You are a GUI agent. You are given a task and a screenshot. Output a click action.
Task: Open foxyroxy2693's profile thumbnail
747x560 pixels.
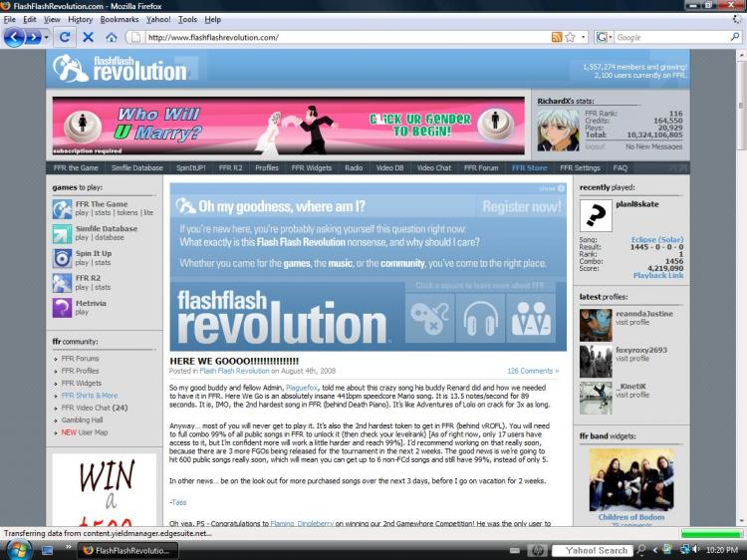(596, 362)
